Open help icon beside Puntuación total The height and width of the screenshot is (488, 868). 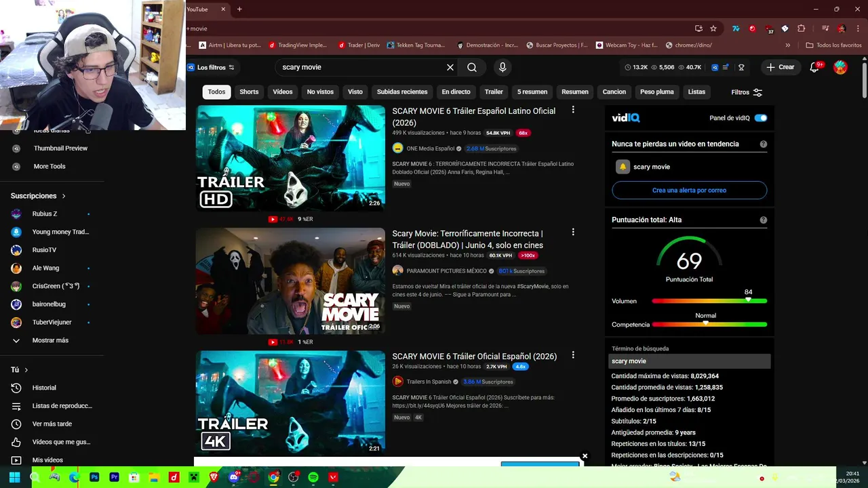(764, 220)
